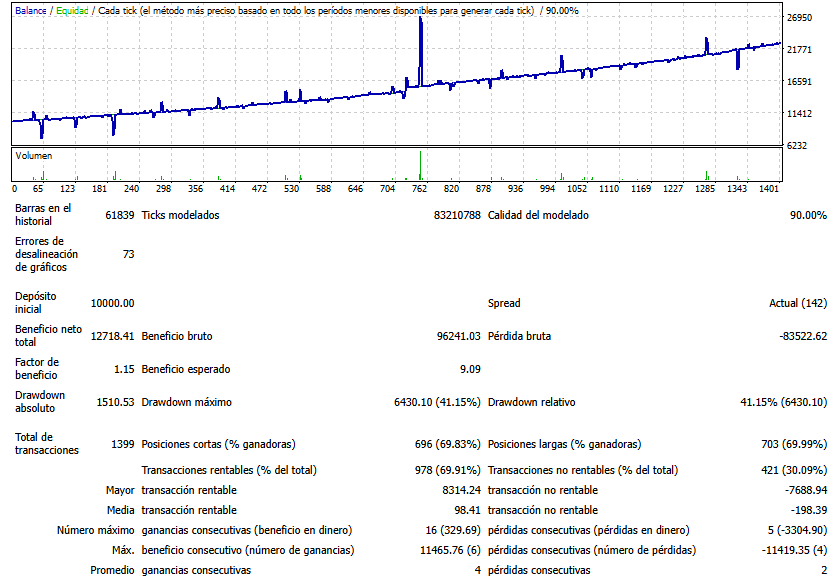The height and width of the screenshot is (582, 836).
Task: Select the Depósito inicial value 10000.00
Action: pyautogui.click(x=112, y=303)
